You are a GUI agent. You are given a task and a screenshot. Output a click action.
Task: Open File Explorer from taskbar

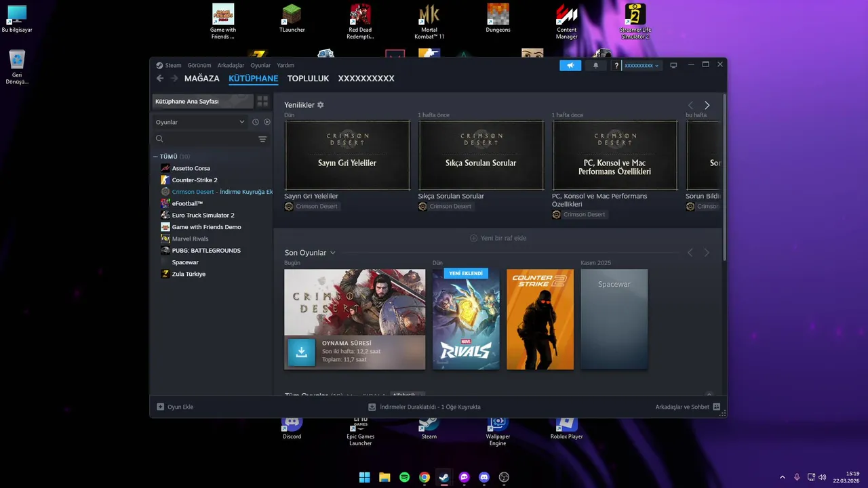click(384, 477)
